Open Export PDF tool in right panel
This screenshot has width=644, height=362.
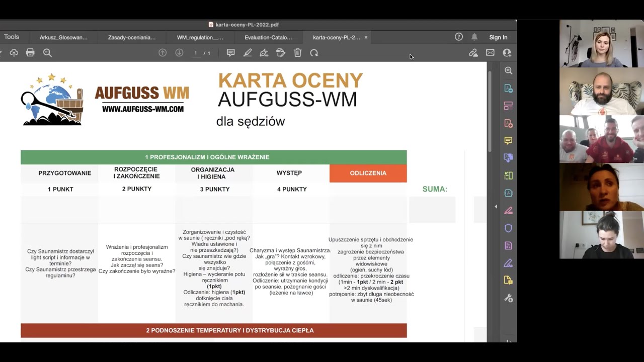[508, 158]
